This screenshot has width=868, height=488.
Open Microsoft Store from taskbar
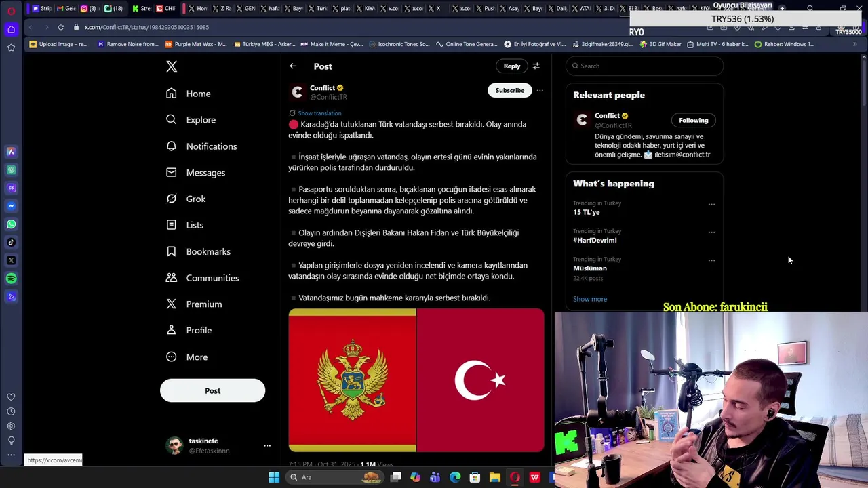[475, 477]
